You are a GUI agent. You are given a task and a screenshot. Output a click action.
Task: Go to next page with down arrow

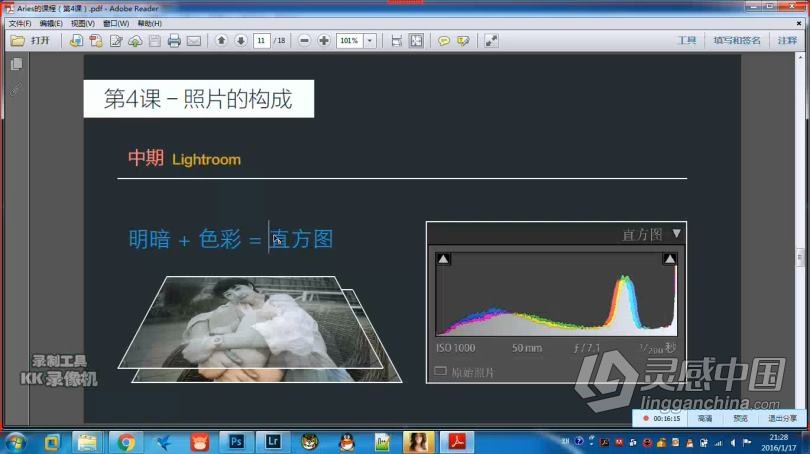pos(241,40)
